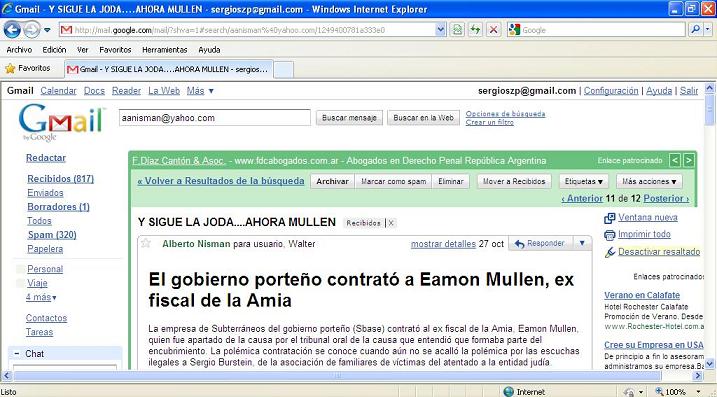Click the browser Back arrow button
This screenshot has height=397, width=717.
tap(12, 30)
